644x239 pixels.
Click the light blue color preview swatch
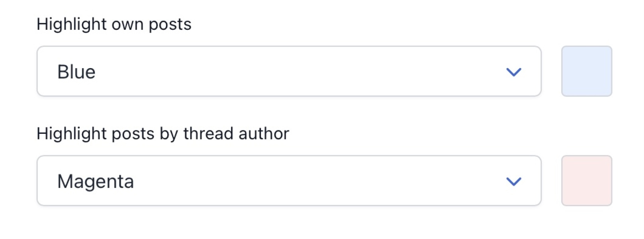pyautogui.click(x=586, y=71)
